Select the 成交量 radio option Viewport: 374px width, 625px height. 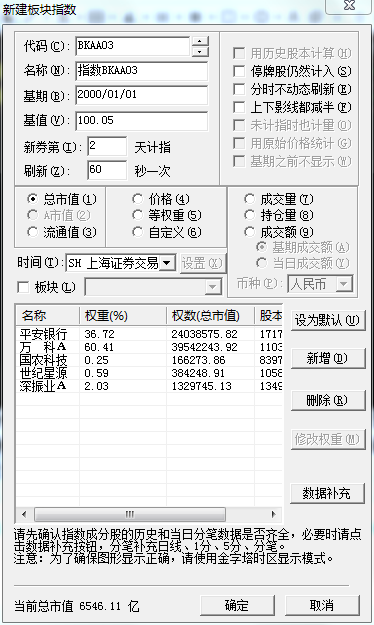[250, 199]
